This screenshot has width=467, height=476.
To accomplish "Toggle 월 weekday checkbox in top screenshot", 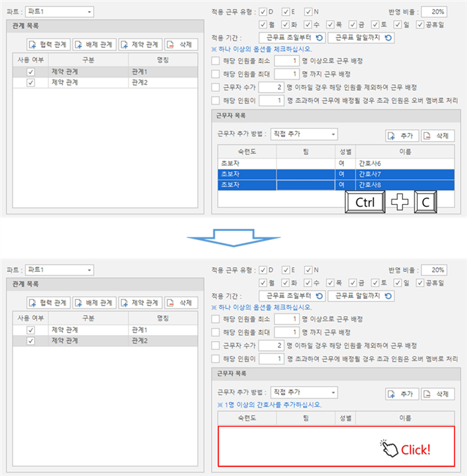I will coord(263,25).
